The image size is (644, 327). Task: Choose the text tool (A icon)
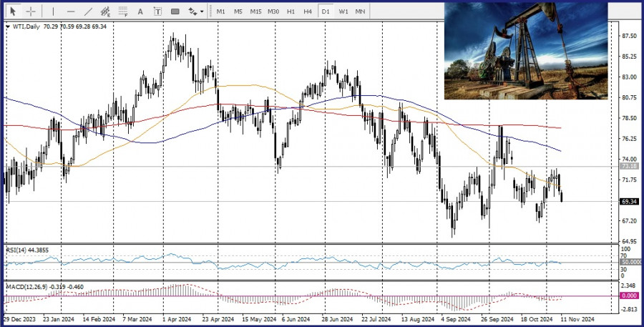pos(140,11)
